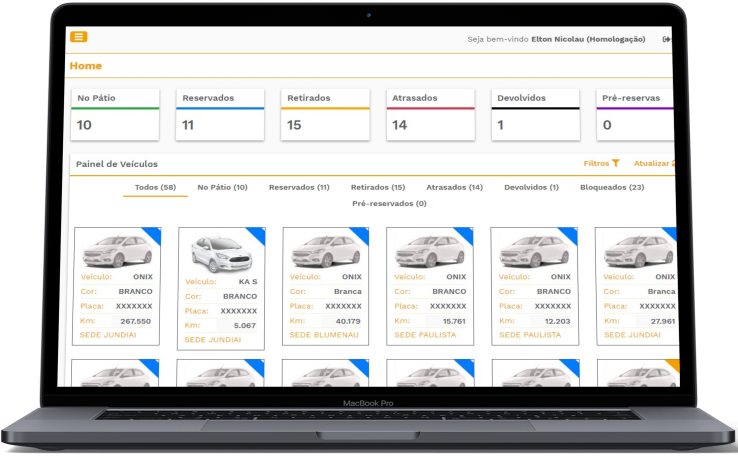The image size is (738, 456).
Task: Click the Atrasados summary card showing 14
Action: 430,114
